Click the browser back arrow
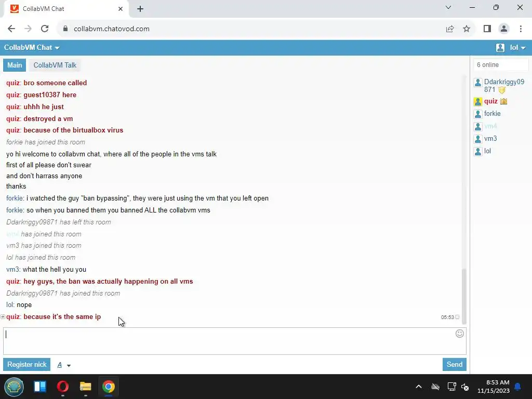The width and height of the screenshot is (532, 399). click(x=11, y=29)
